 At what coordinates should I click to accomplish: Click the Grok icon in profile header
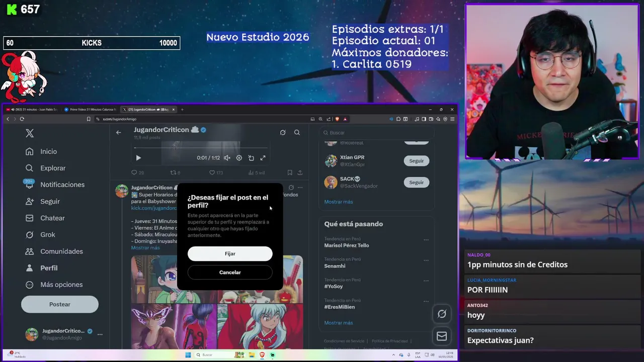click(x=283, y=132)
